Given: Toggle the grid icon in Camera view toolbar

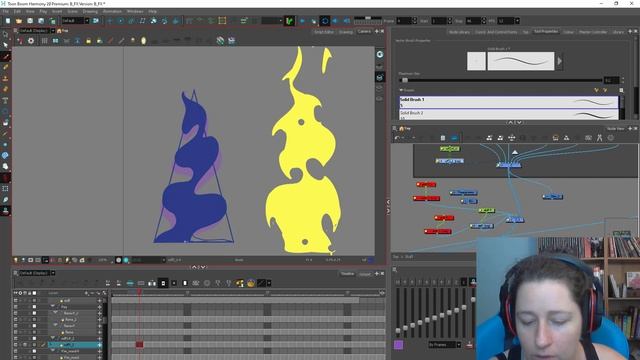Looking at the screenshot, I should click(44, 41).
